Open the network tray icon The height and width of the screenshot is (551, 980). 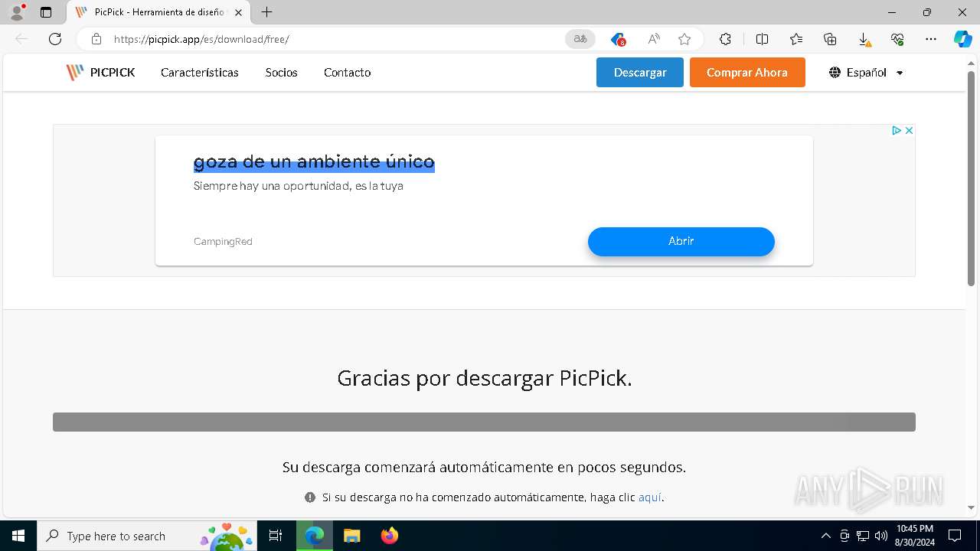[x=863, y=536]
